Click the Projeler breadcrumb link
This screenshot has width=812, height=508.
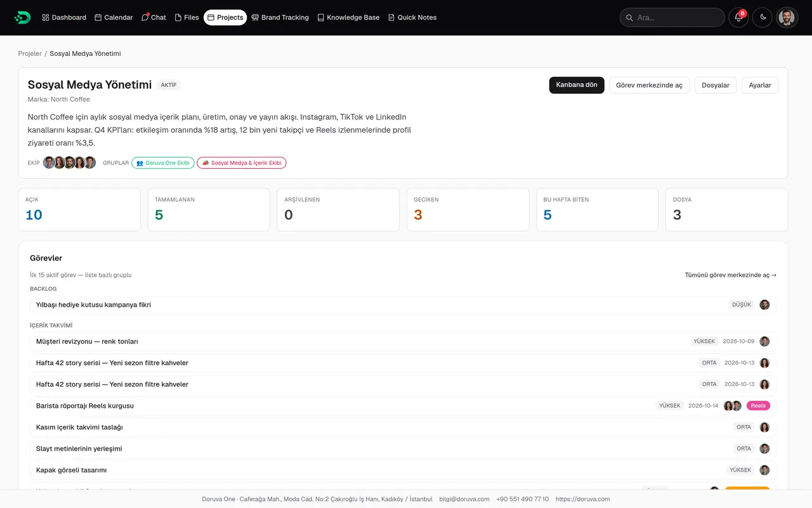(30, 53)
